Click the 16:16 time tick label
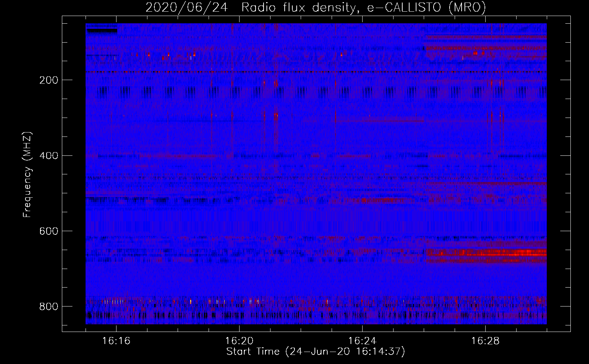589x364 pixels. (x=116, y=341)
